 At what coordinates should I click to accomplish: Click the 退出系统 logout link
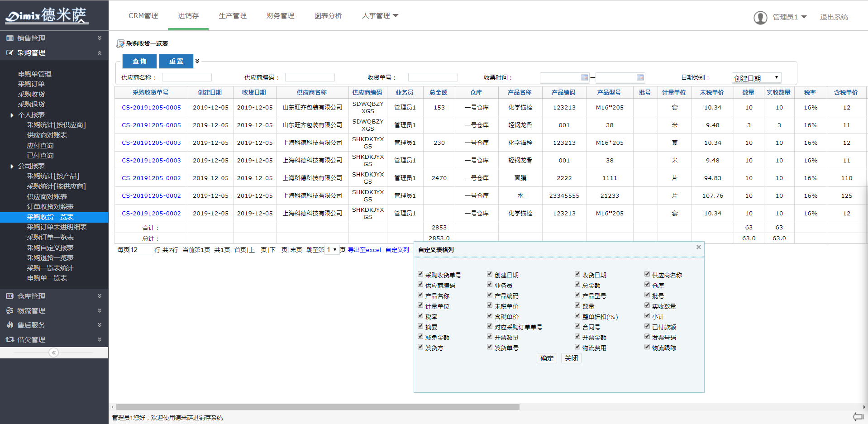point(834,17)
